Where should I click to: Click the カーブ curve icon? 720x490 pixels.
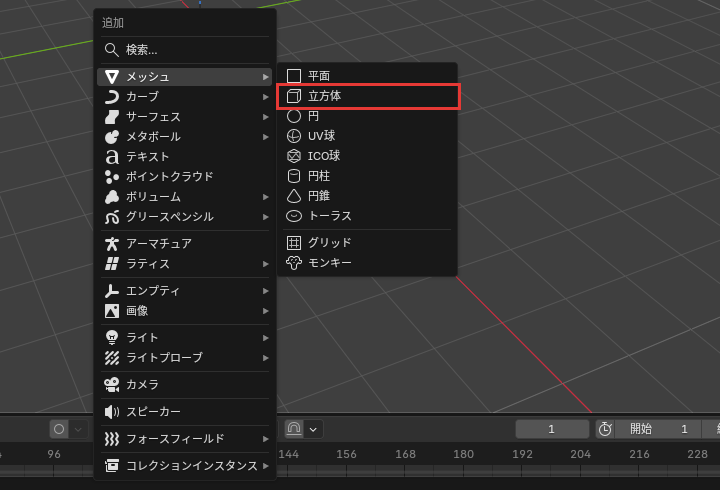tap(112, 97)
